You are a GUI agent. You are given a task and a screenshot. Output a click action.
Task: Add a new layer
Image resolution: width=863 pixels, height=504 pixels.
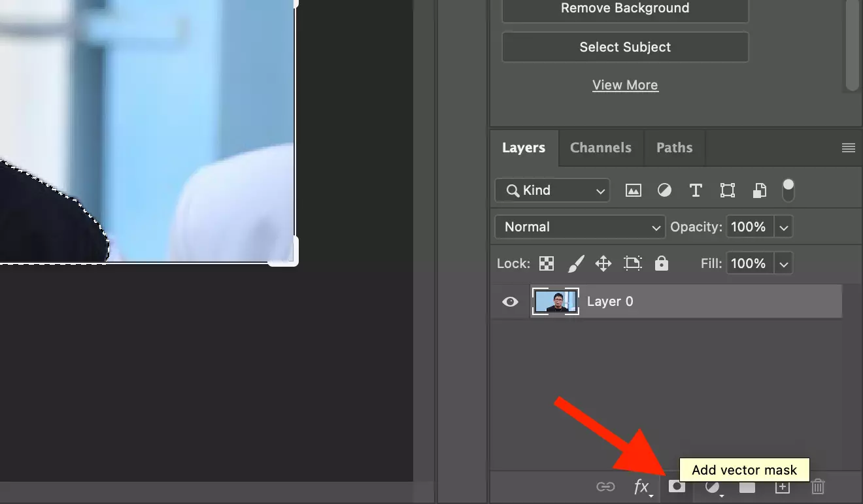[x=783, y=486]
